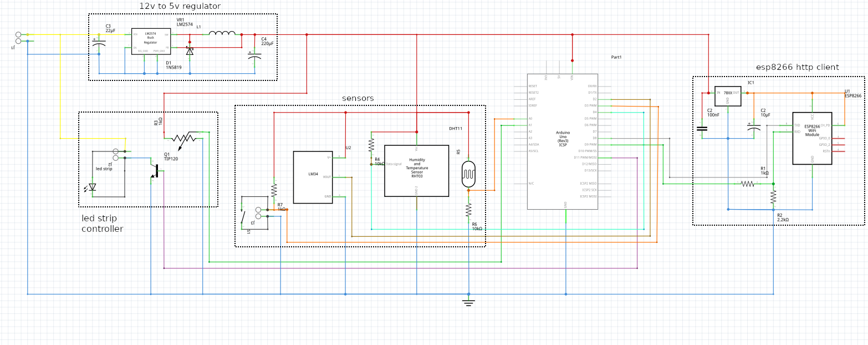Click the "12v to 5v regulator" title
This screenshot has height=345, width=868.
(180, 6)
